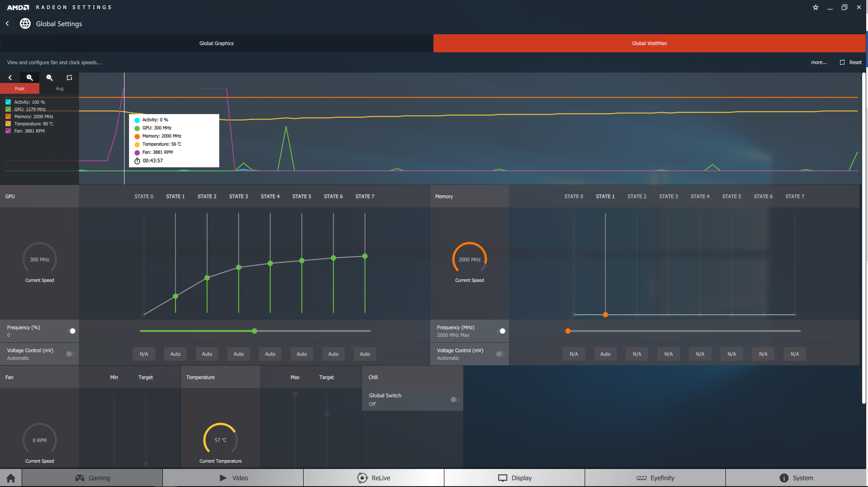Go back using the top-left arrow
Viewport: 868px width, 487px height.
pyautogui.click(x=7, y=23)
